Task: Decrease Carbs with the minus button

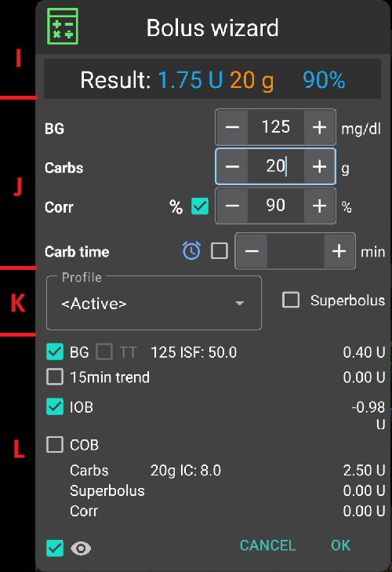Action: pos(232,166)
